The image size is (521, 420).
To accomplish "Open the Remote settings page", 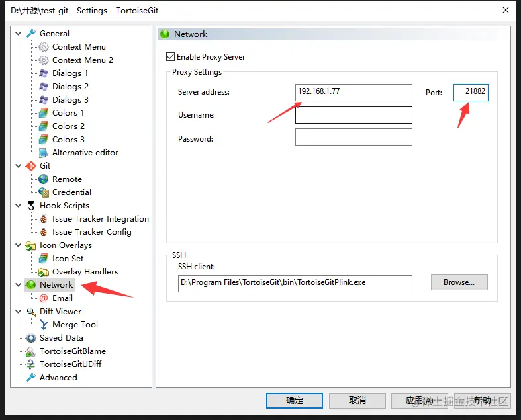I will click(x=67, y=179).
